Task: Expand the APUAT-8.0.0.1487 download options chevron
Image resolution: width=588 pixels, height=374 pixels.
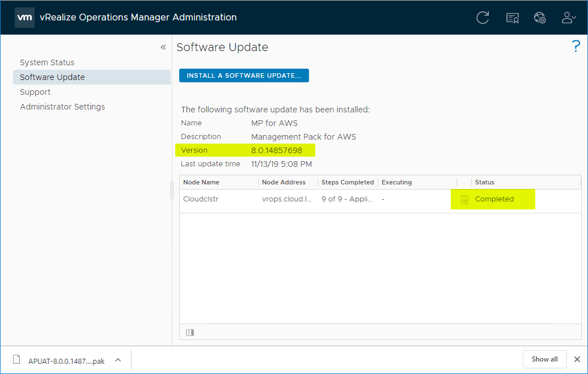Action: pyautogui.click(x=118, y=360)
